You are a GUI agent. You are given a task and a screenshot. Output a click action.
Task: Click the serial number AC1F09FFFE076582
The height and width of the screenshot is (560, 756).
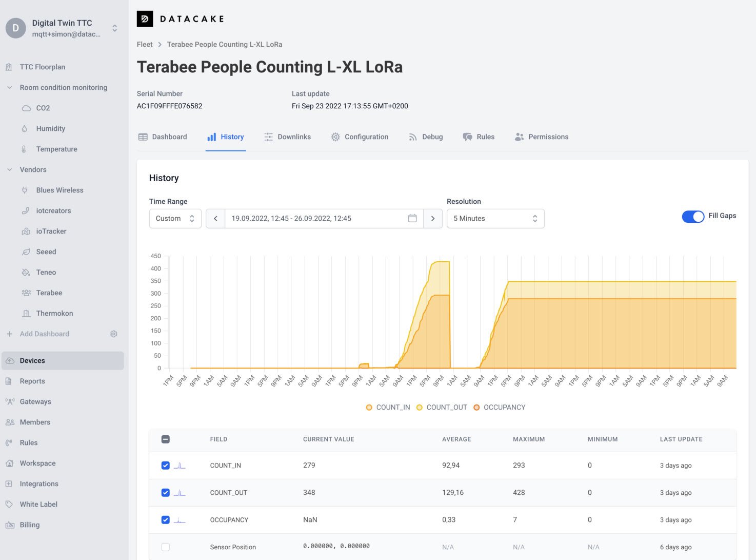click(169, 106)
